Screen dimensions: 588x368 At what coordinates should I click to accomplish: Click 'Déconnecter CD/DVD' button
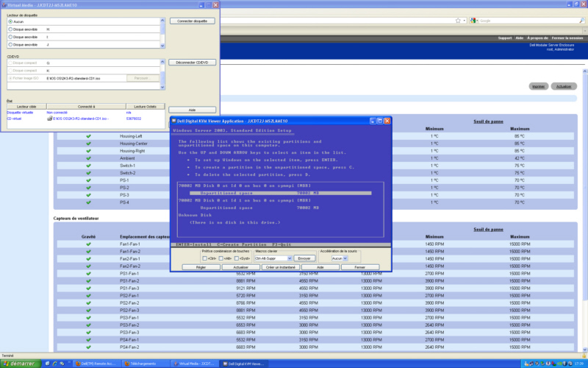[x=192, y=63]
